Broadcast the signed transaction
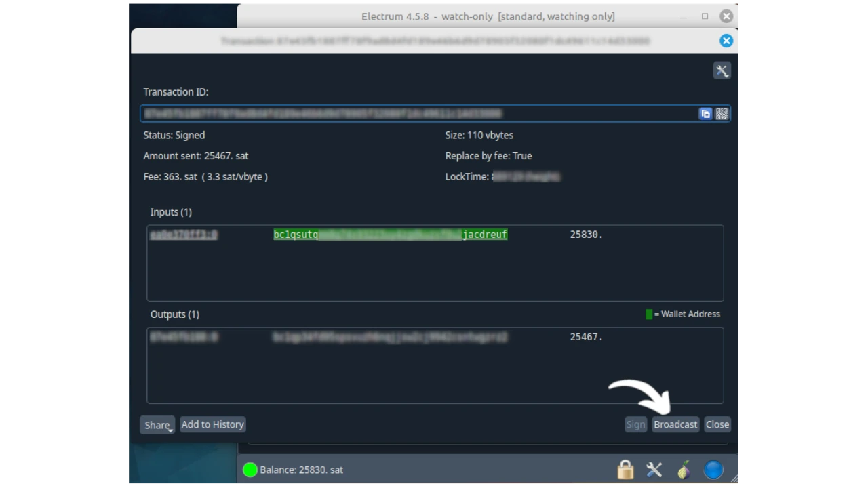The width and height of the screenshot is (868, 488). 675,424
